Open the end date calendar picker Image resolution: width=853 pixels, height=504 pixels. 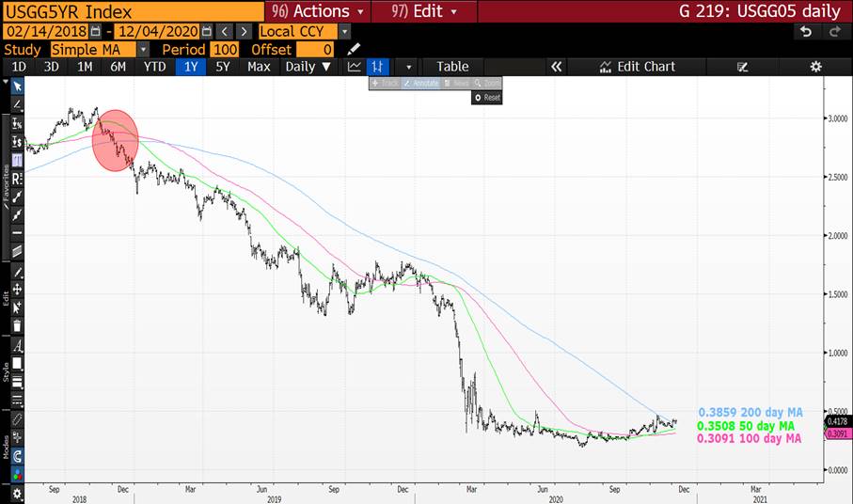[206, 32]
